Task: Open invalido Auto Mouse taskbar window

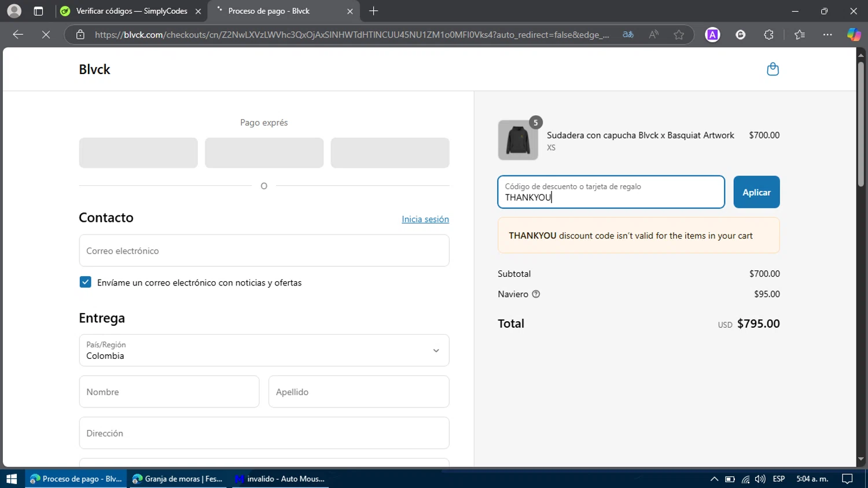Action: [x=281, y=479]
